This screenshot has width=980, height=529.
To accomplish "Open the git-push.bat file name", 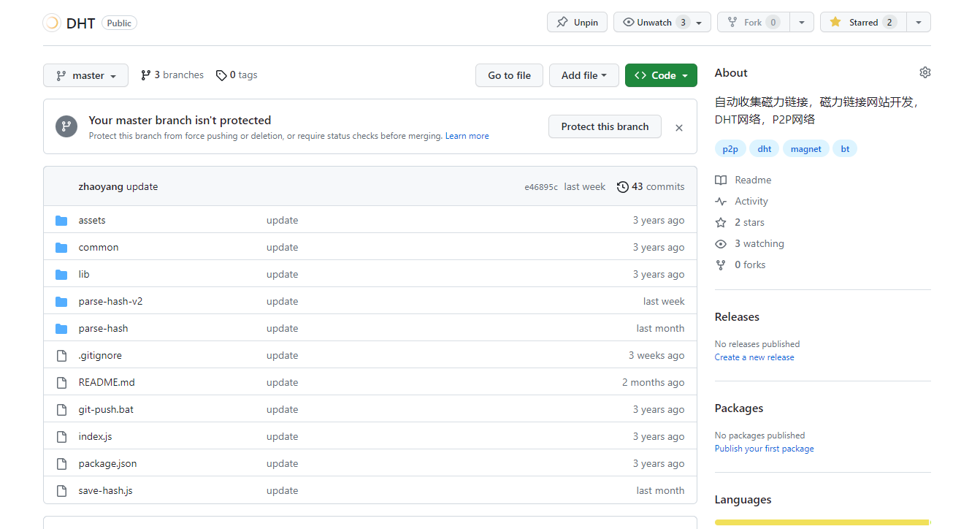I will pyautogui.click(x=106, y=410).
